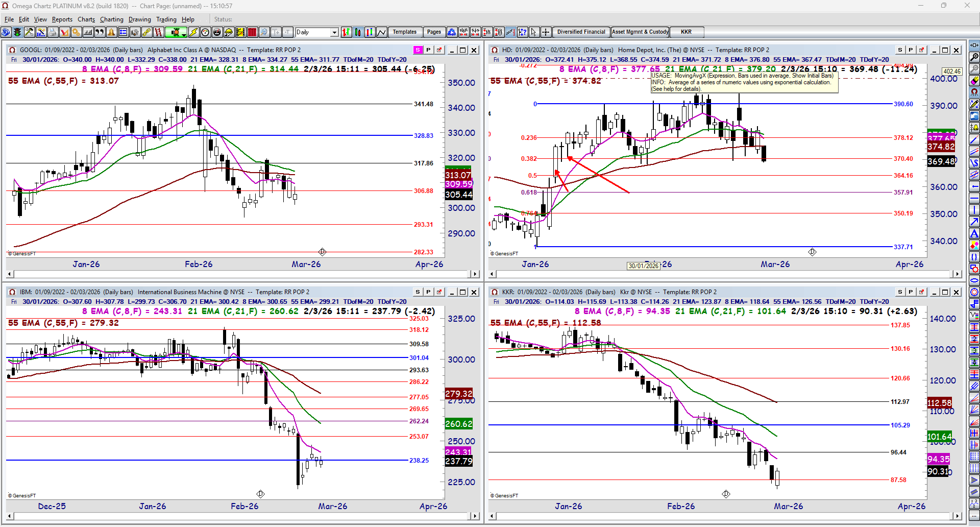Switch to line chart style
The height and width of the screenshot is (527, 980).
point(381,32)
